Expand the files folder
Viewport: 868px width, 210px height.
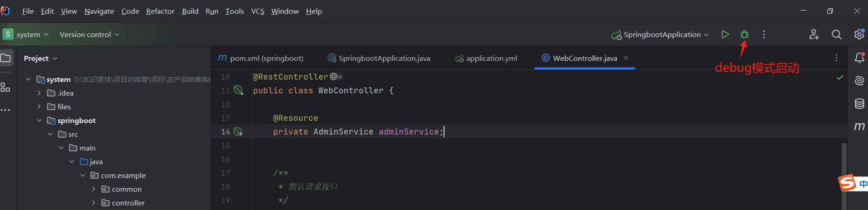coord(39,107)
